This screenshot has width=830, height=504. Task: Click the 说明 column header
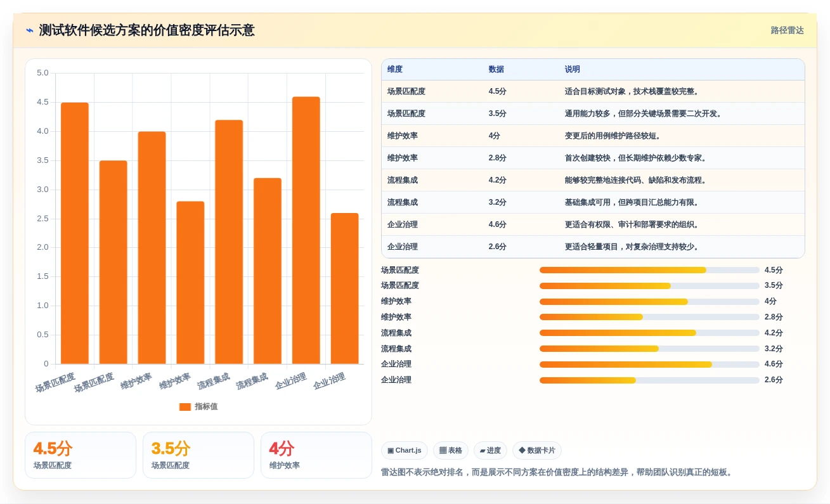click(x=573, y=70)
